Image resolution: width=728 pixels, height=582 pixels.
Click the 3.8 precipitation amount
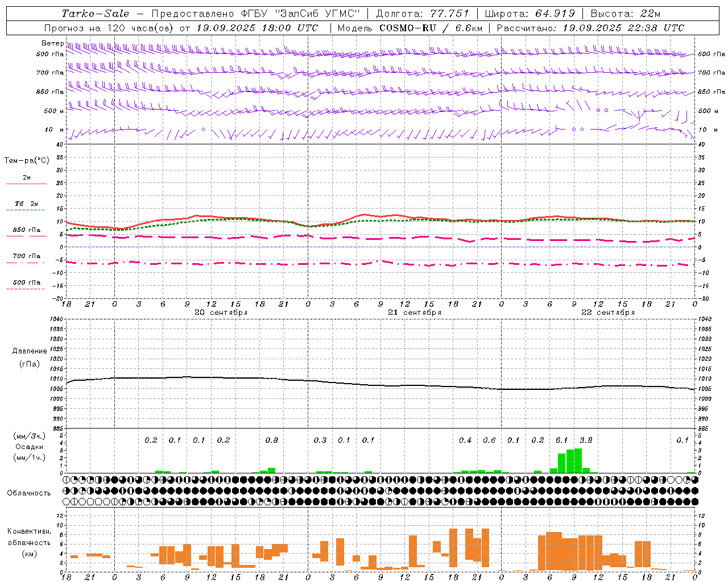coord(586,440)
